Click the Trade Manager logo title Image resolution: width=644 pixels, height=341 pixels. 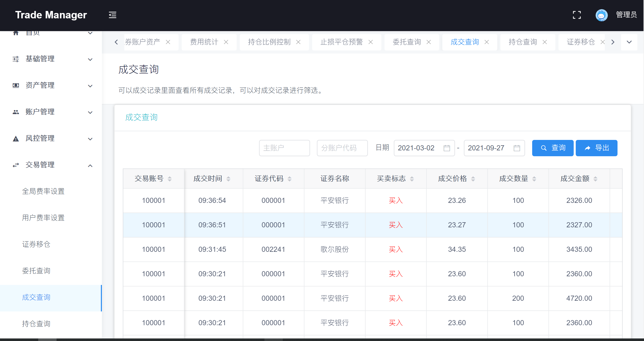pyautogui.click(x=51, y=15)
